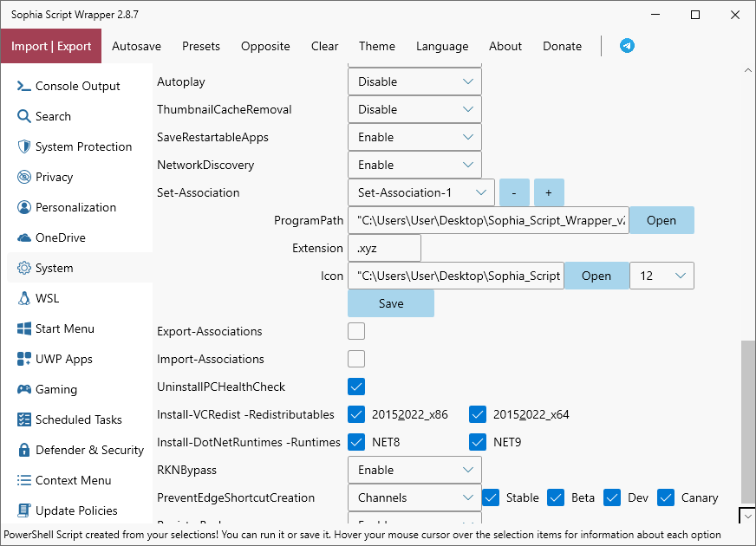The image size is (756, 546).
Task: Click the Search magnifier icon in sidebar
Action: coord(23,116)
